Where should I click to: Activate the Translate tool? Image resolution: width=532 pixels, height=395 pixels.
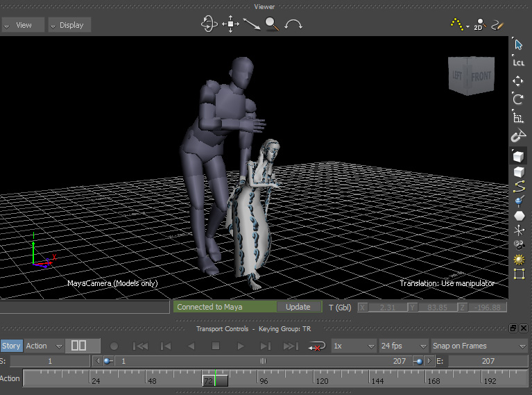(x=517, y=81)
